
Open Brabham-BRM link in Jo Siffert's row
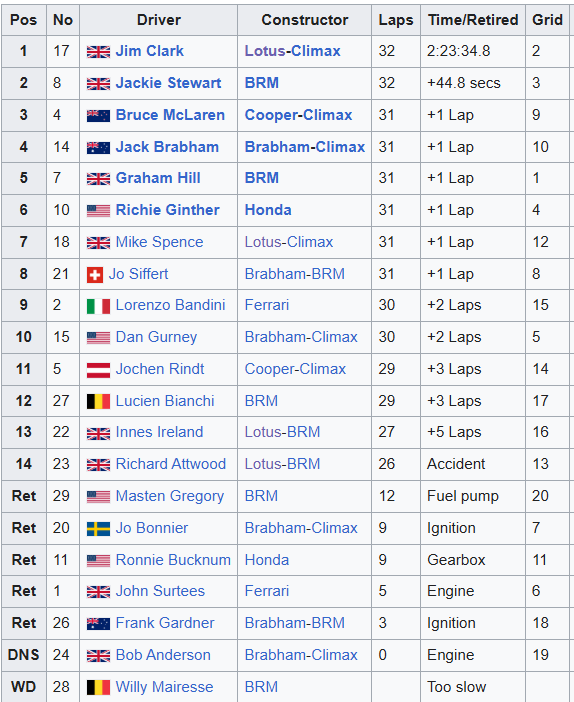(295, 274)
